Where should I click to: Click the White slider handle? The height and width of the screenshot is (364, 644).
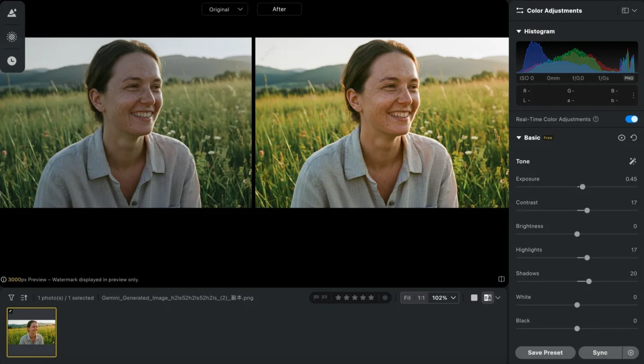click(577, 305)
